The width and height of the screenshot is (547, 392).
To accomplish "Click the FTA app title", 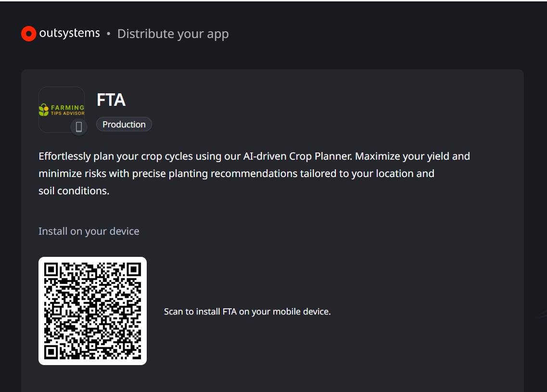I will click(111, 100).
